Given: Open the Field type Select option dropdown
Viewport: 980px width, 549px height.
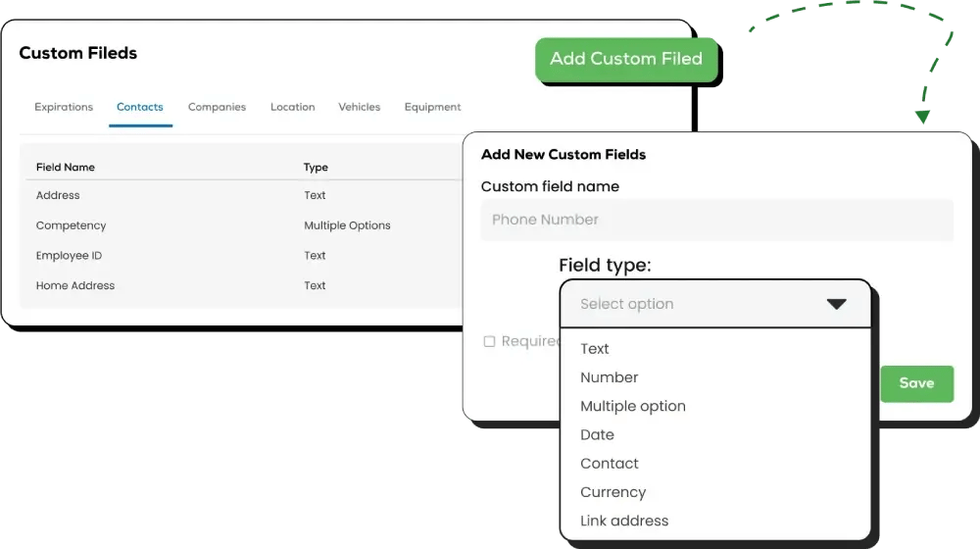Looking at the screenshot, I should pos(715,304).
